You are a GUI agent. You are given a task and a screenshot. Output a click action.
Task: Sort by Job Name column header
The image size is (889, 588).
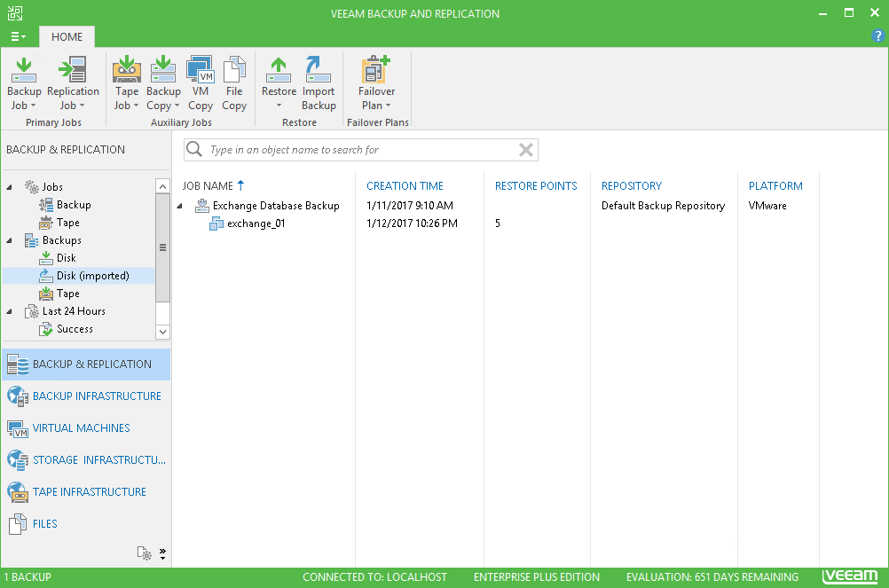(208, 186)
